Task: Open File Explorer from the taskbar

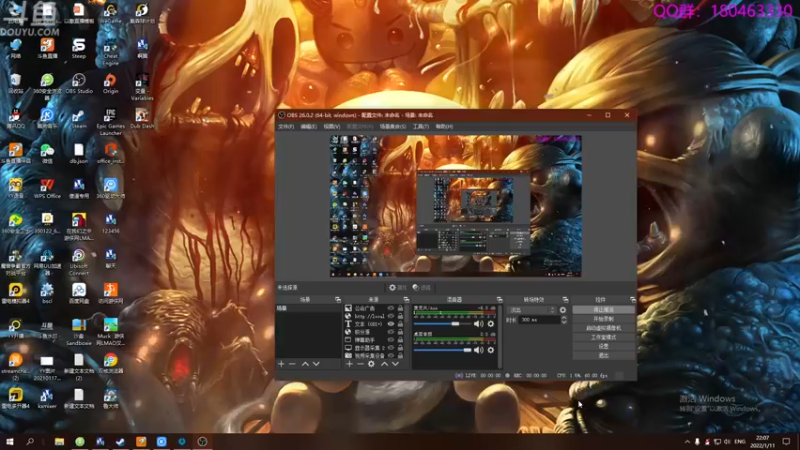Action: 59,441
